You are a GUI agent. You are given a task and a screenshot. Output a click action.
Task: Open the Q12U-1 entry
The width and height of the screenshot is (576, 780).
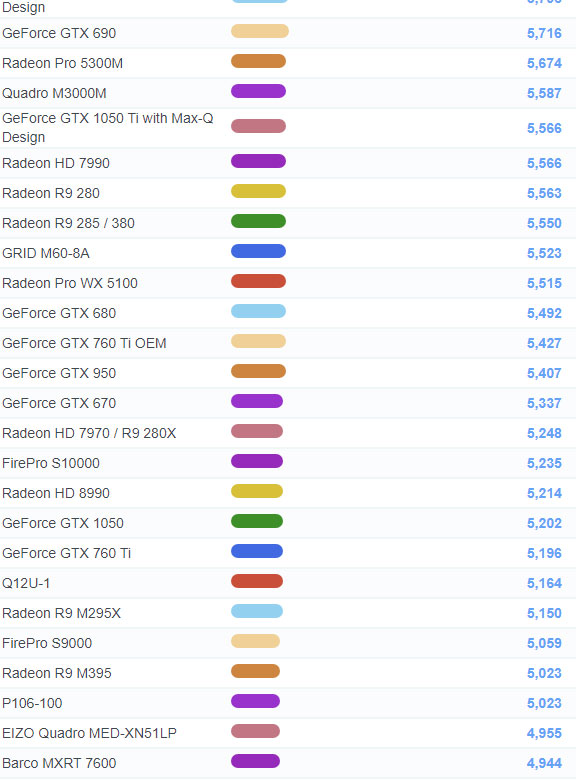click(x=26, y=583)
